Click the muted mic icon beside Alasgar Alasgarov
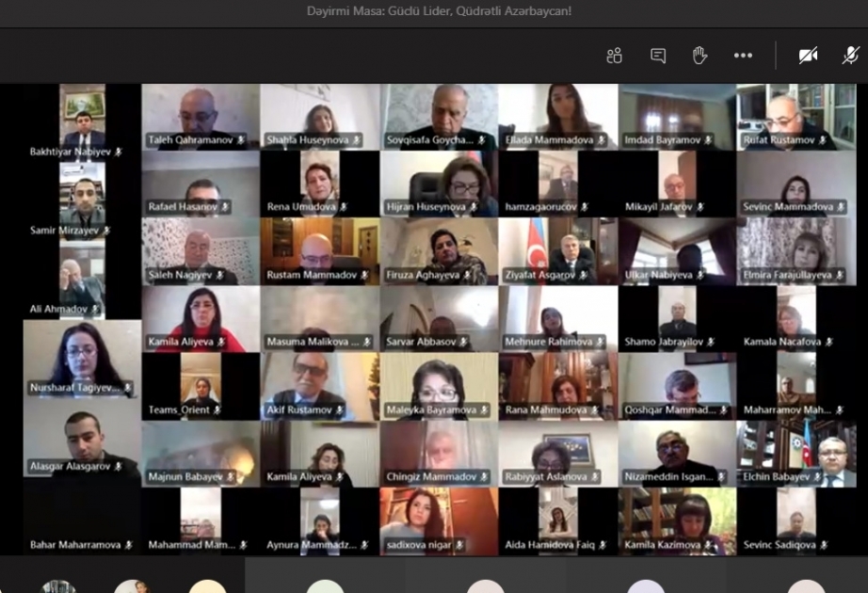The image size is (868, 593). click(118, 467)
